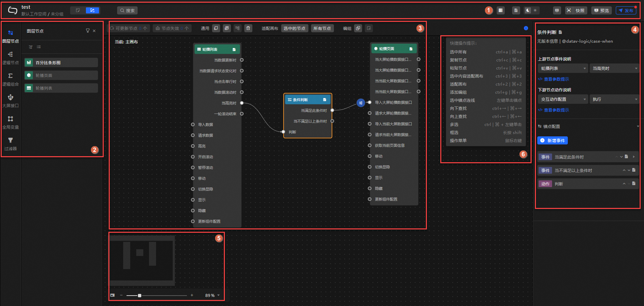
Task: Select the 轮播页面 layer node
Action: 61,75
